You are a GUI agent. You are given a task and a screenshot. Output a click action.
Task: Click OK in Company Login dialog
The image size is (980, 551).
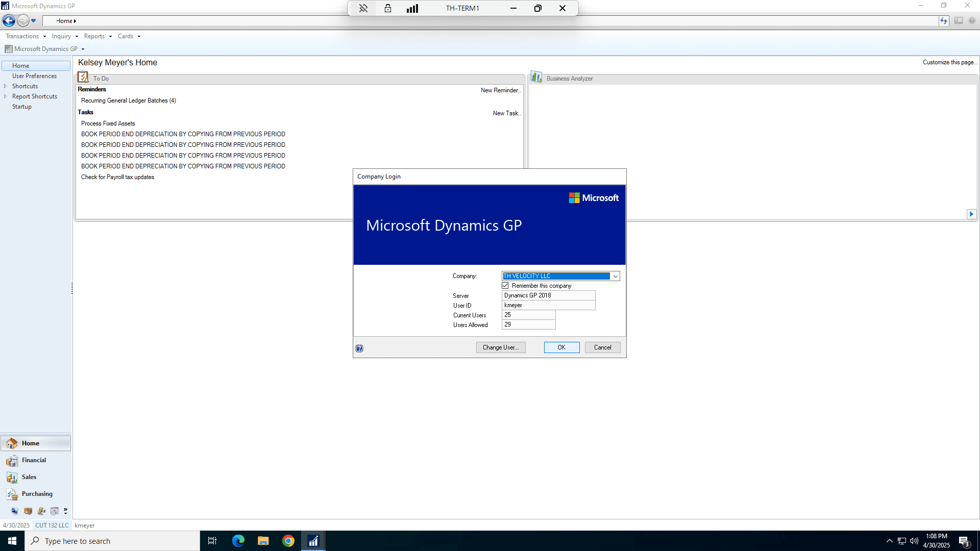coord(561,347)
